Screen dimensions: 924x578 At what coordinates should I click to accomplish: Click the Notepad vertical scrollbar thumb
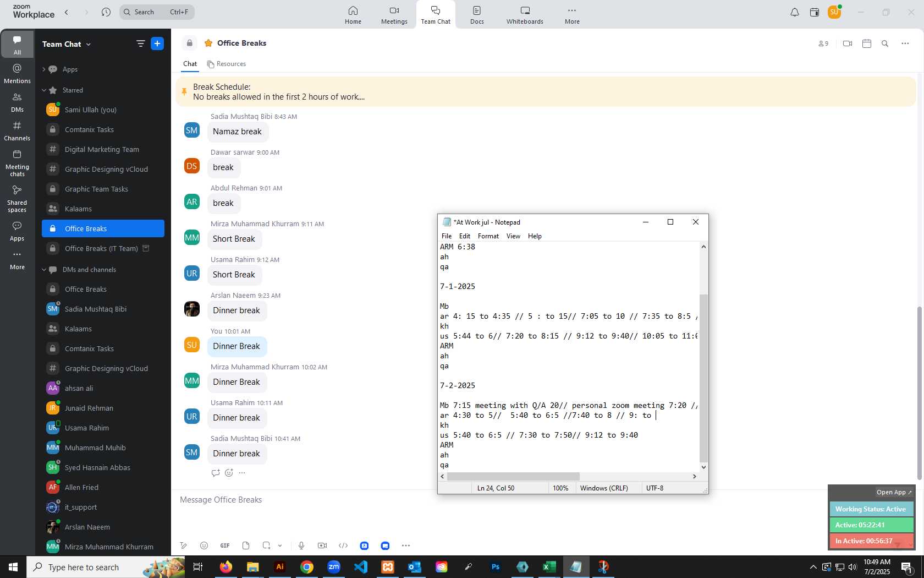[x=703, y=378]
